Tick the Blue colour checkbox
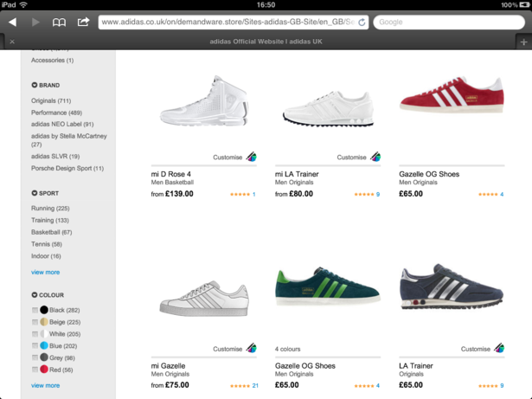Viewport: 532px width, 399px height. click(x=35, y=345)
